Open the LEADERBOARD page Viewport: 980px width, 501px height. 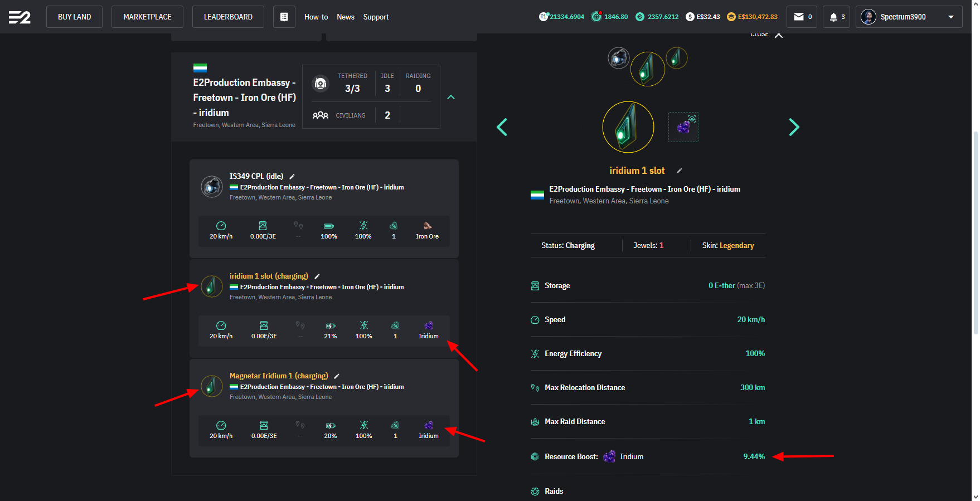click(x=228, y=17)
